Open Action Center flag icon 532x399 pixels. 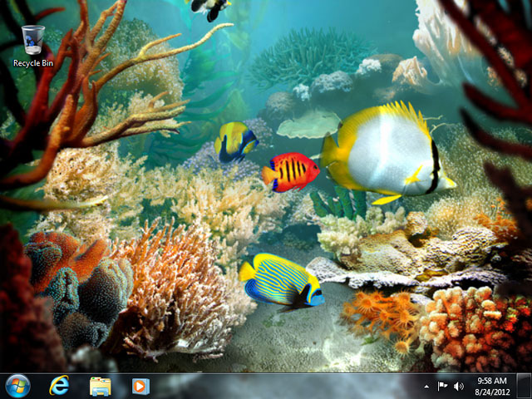442,386
